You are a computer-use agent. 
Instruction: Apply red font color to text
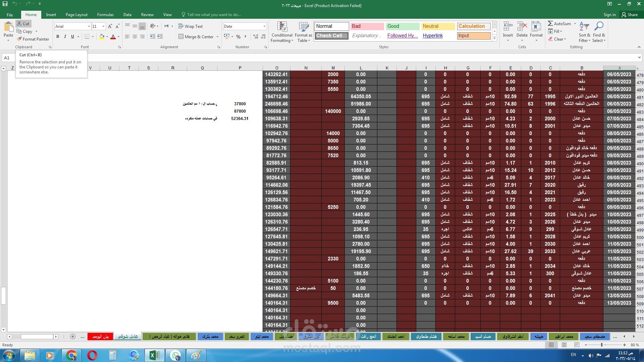pos(113,37)
